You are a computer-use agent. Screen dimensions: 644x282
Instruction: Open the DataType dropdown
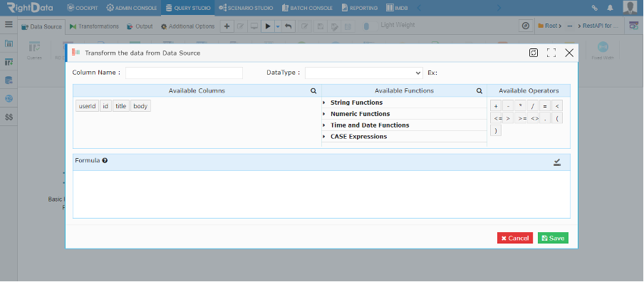(364, 73)
